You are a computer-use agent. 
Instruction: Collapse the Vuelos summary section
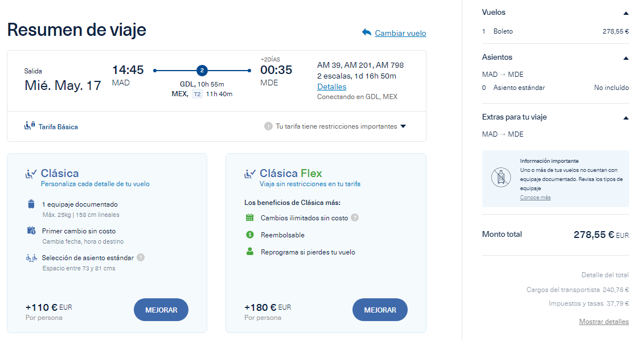tap(626, 13)
